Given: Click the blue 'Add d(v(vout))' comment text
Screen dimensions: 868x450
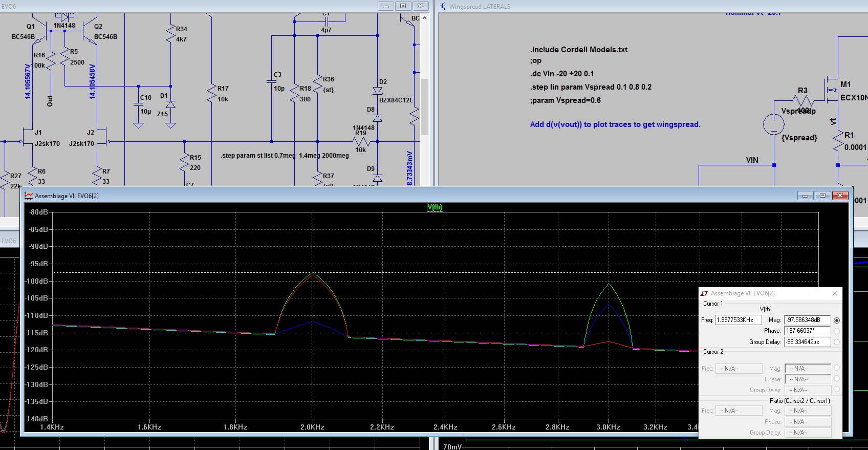Looking at the screenshot, I should [x=615, y=124].
